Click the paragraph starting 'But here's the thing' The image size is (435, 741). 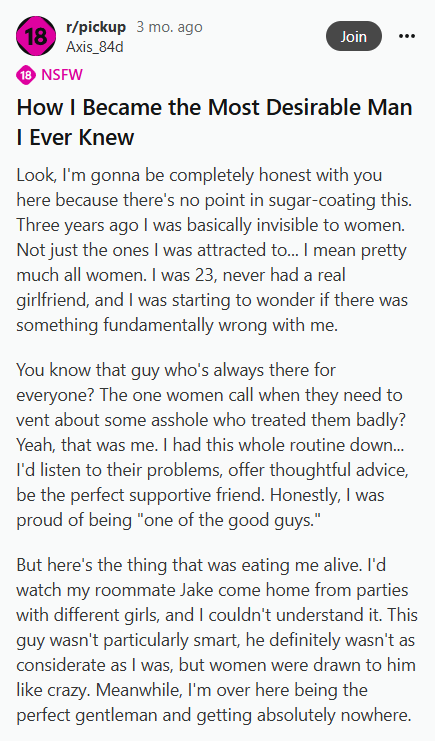point(217,640)
